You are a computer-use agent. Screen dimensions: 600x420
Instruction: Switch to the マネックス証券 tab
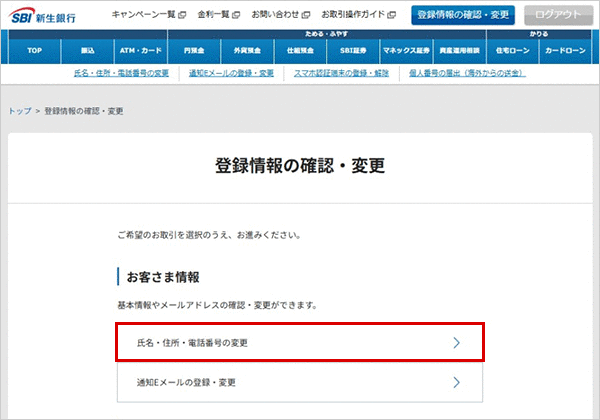tap(406, 50)
